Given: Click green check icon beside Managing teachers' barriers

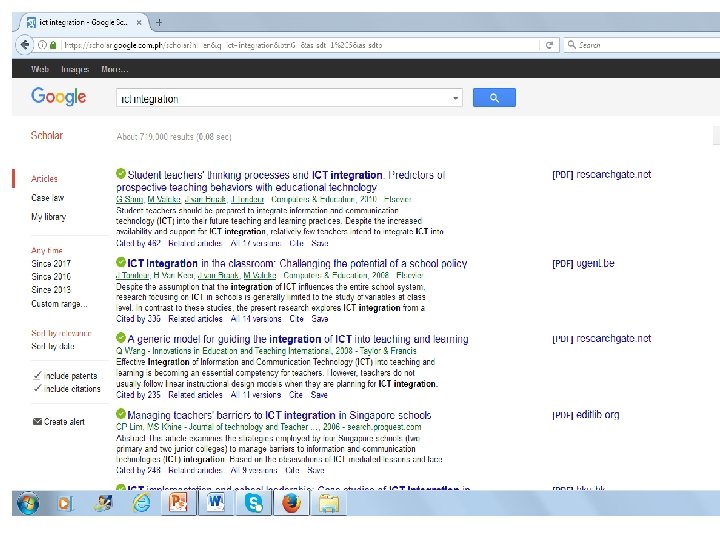Looking at the screenshot, I should pos(121,414).
